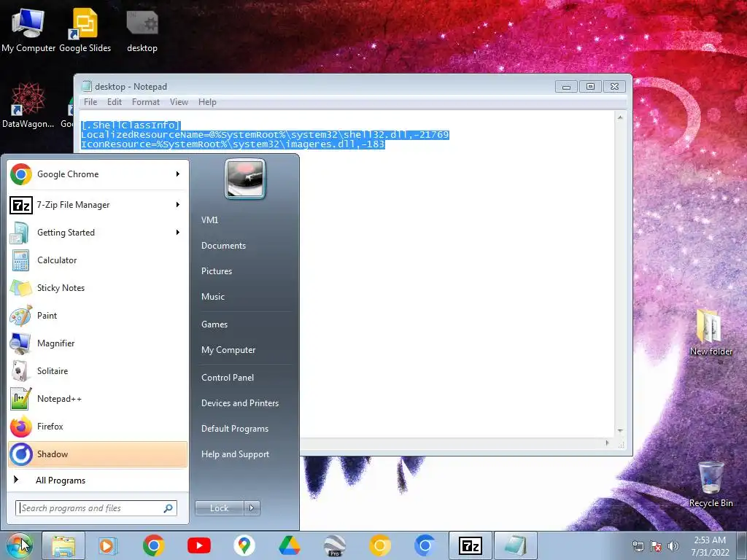
Task: Start Solitaire from the Start menu
Action: [x=98, y=371]
